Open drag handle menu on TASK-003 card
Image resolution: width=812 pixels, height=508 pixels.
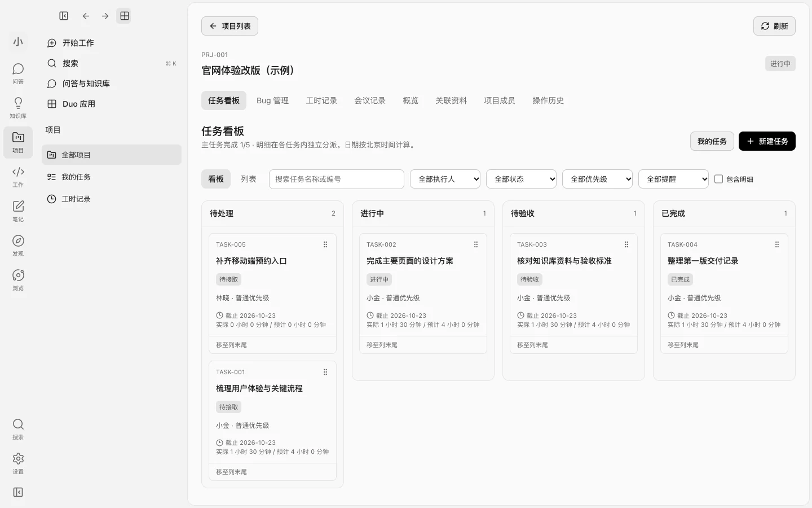(x=626, y=244)
